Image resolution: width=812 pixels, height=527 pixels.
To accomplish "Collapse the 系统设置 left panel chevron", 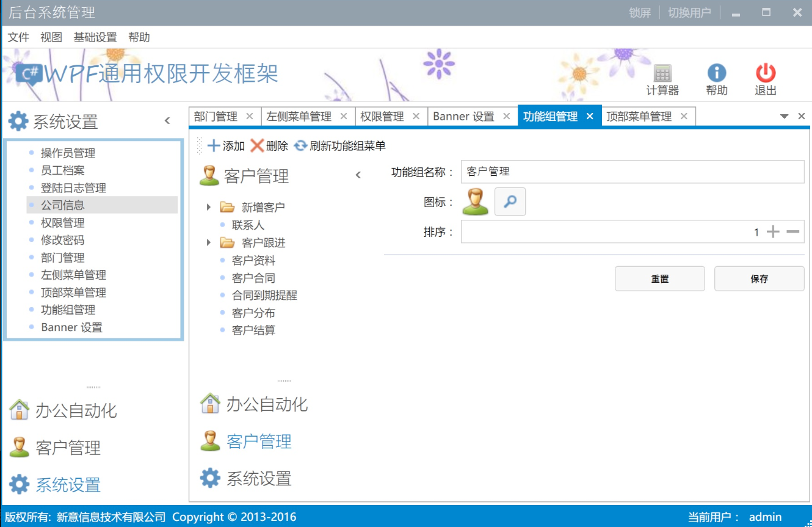I will click(x=167, y=121).
